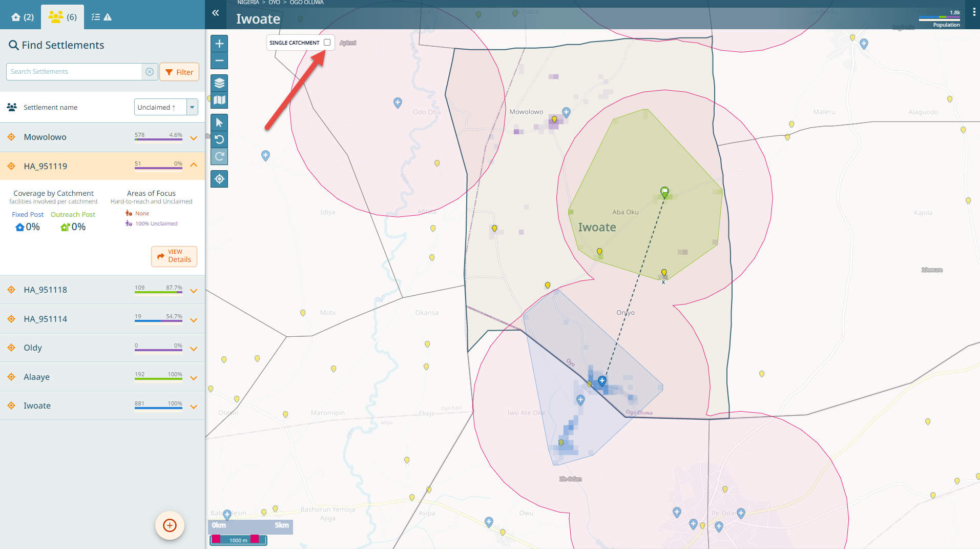Open the basemap selector icon
980x549 pixels.
click(219, 100)
